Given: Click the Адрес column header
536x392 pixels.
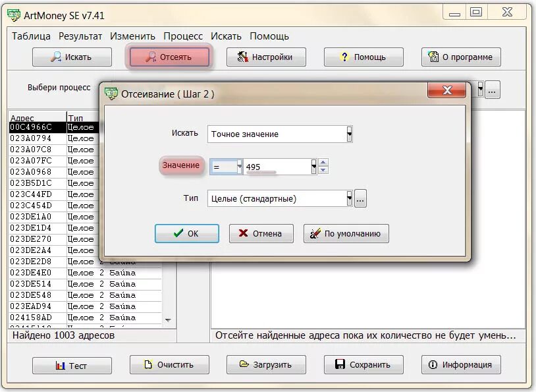Looking at the screenshot, I should click(x=37, y=117).
